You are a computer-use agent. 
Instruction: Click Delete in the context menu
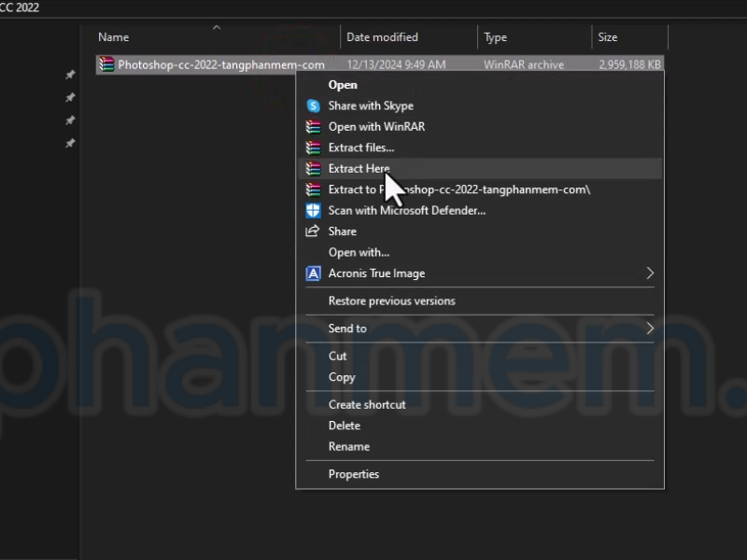345,426
